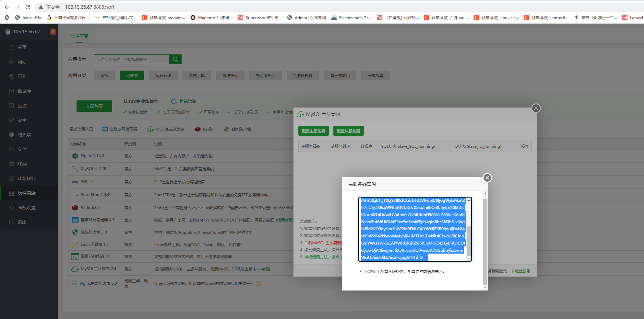This screenshot has height=319, width=644.
Task: Click 配置从服务器 button in dialog
Action: (x=349, y=131)
